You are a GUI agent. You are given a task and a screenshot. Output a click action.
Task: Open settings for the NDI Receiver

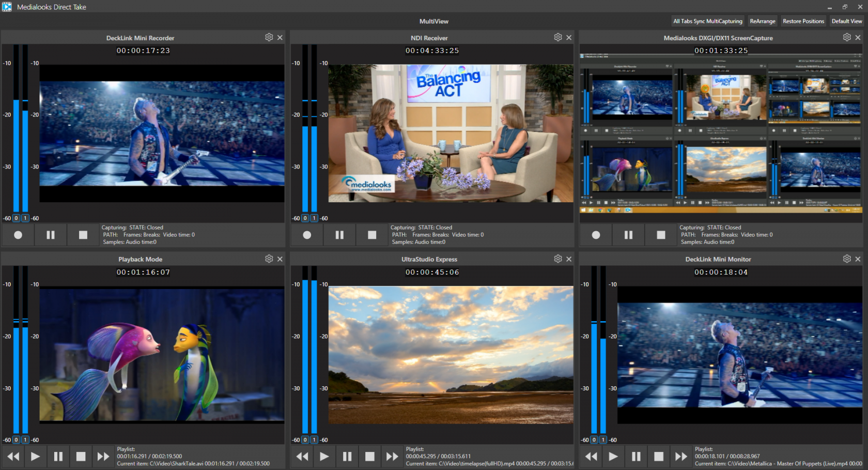pos(557,37)
